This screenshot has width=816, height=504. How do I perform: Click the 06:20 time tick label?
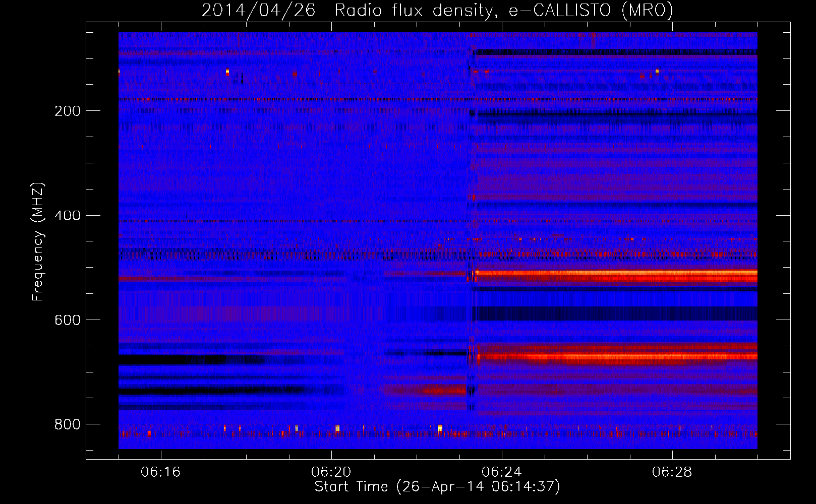[331, 472]
